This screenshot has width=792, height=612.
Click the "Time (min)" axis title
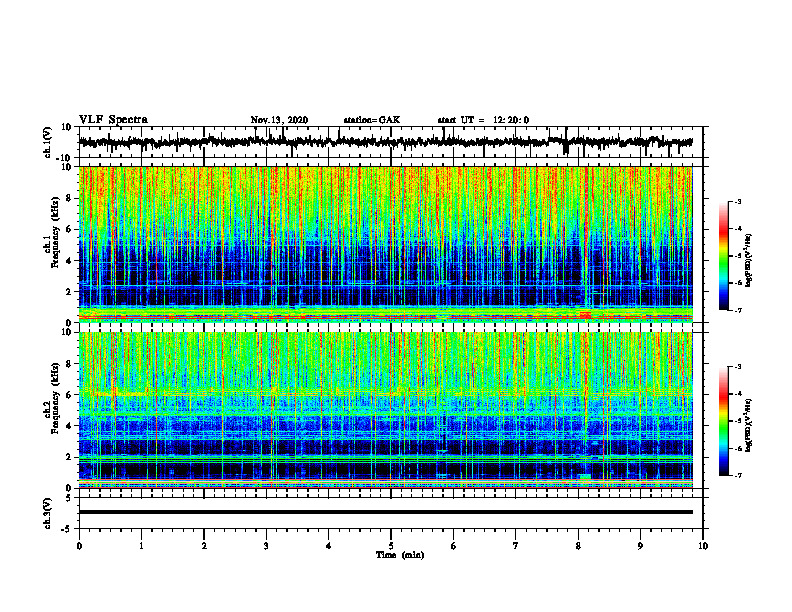[400, 555]
